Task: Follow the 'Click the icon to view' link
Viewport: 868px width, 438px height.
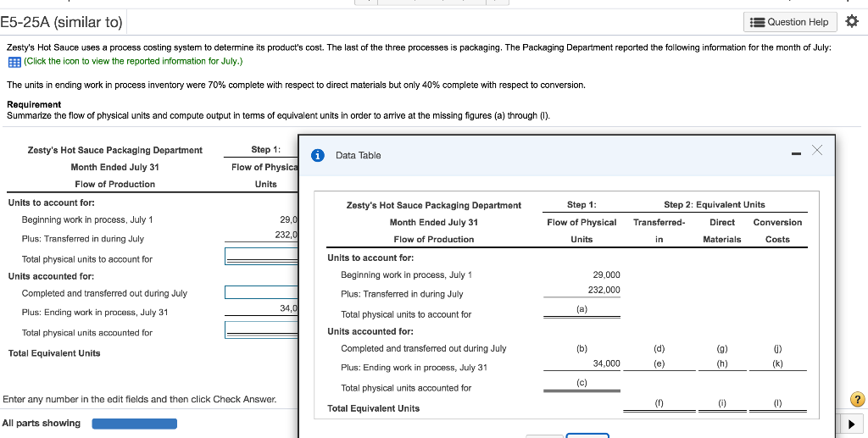Action: 133,61
